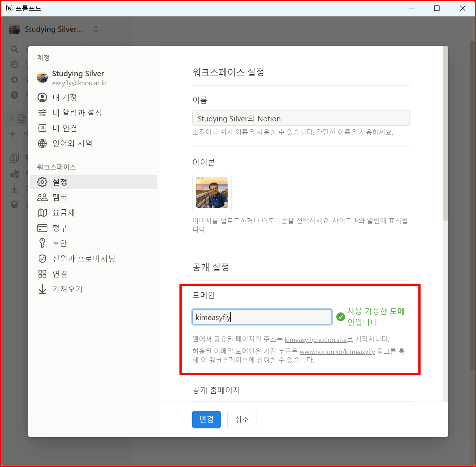This screenshot has height=467, width=476.
Task: Click the person icon beside 내 계정
Action: pyautogui.click(x=42, y=97)
